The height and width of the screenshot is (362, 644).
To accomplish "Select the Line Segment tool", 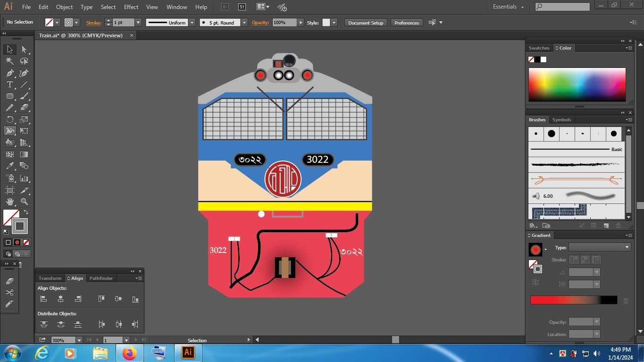I will (24, 84).
